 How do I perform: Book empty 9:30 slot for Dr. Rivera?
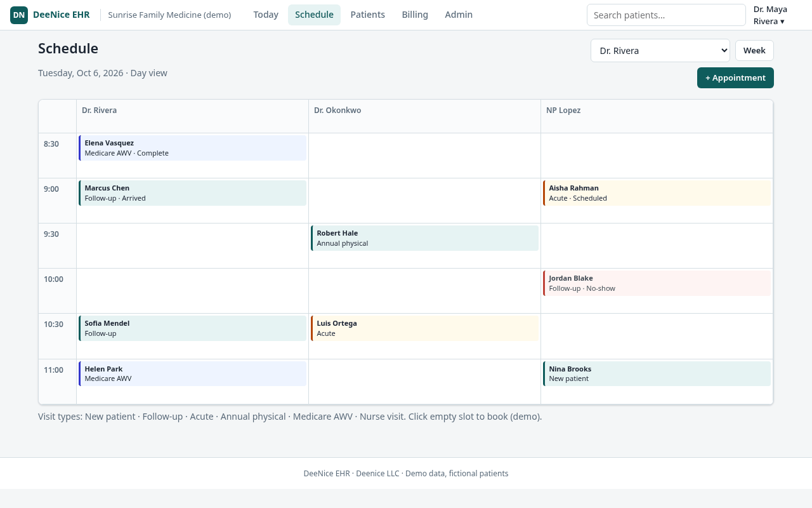tap(192, 246)
